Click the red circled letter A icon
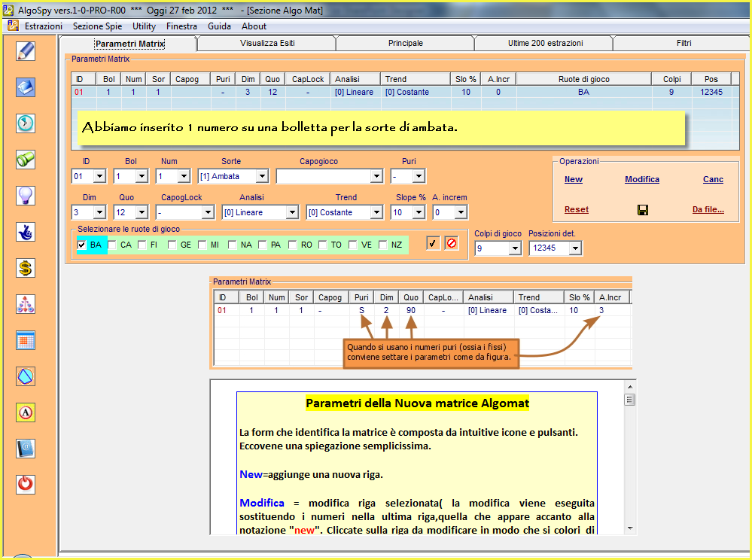The width and height of the screenshot is (752, 560). pos(26,412)
